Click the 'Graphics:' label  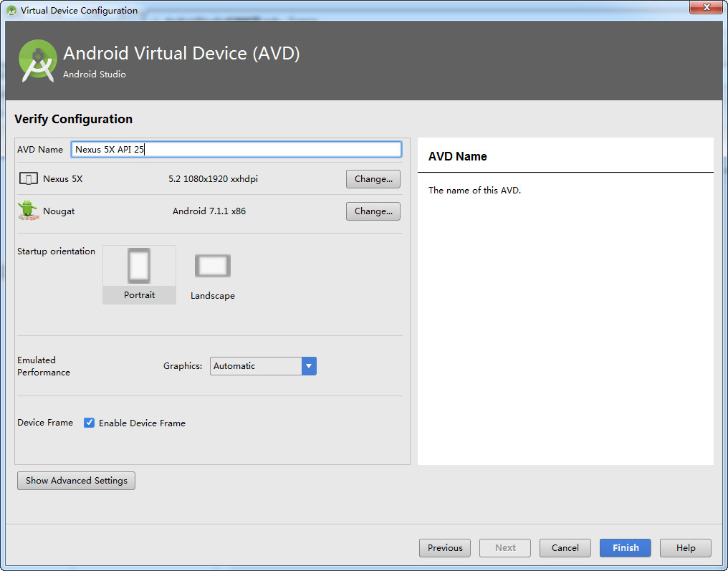tap(183, 366)
